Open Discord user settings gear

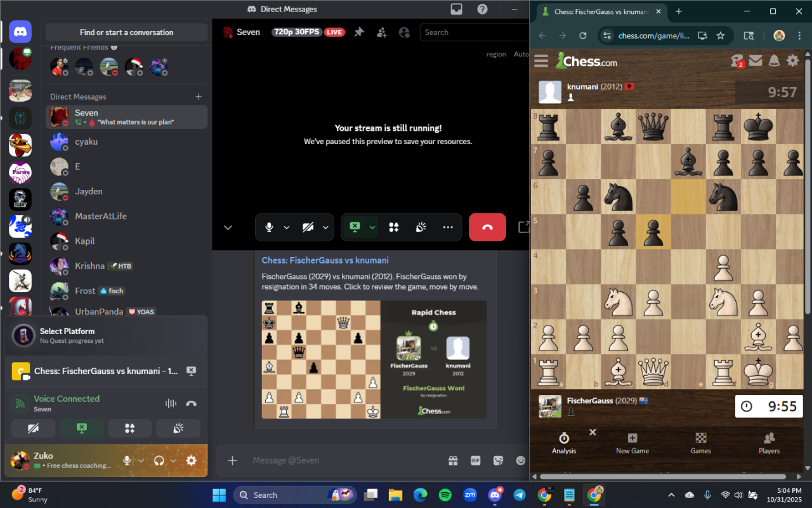point(191,460)
